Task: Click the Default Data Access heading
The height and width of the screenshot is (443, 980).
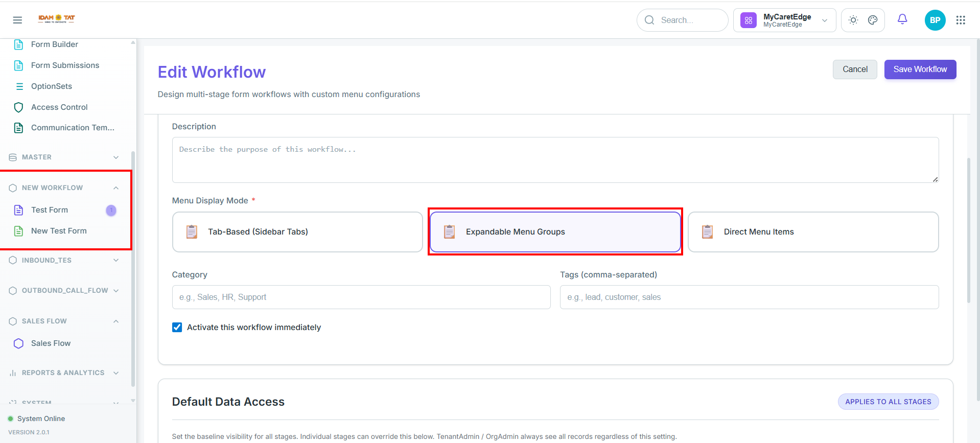Action: click(228, 402)
